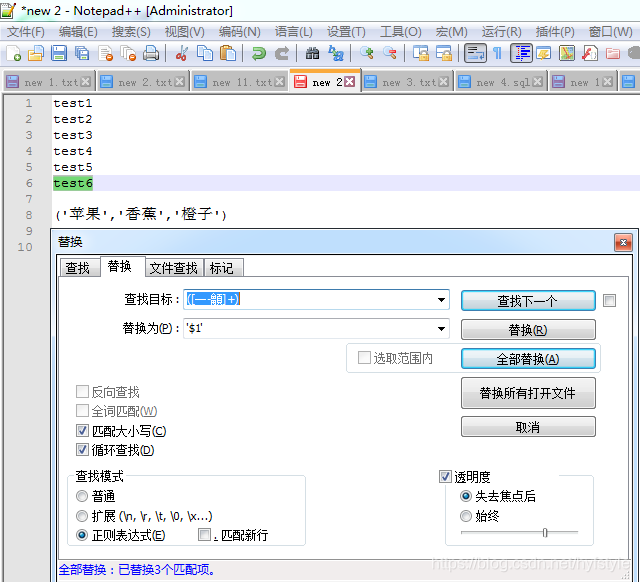Viewport: 640px width, 582px height.
Task: Uncheck the 匹配大小写(C) checkbox
Action: 82,431
